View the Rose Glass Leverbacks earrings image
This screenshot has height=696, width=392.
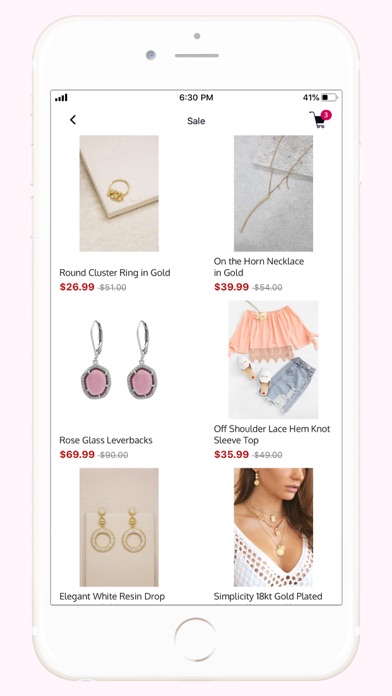point(119,360)
